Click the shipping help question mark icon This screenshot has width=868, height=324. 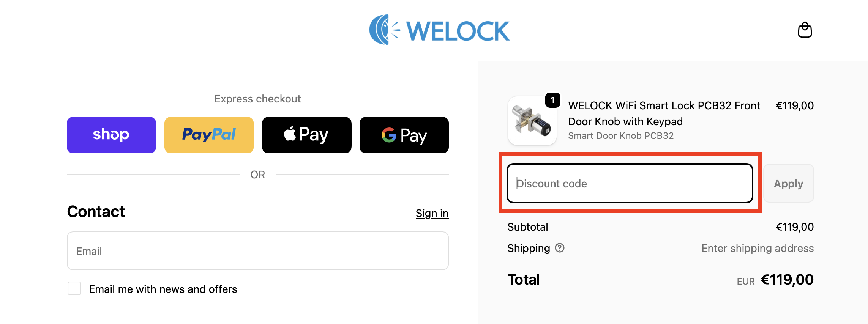[x=560, y=248]
